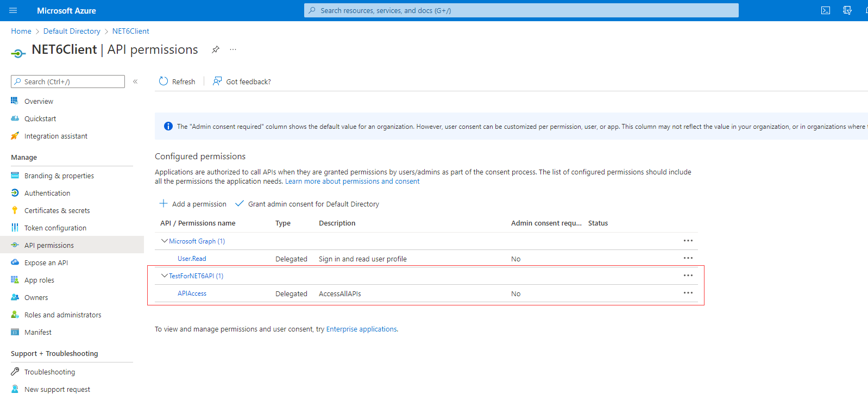Sort by API / Permissions name header
The height and width of the screenshot is (400, 868).
198,223
